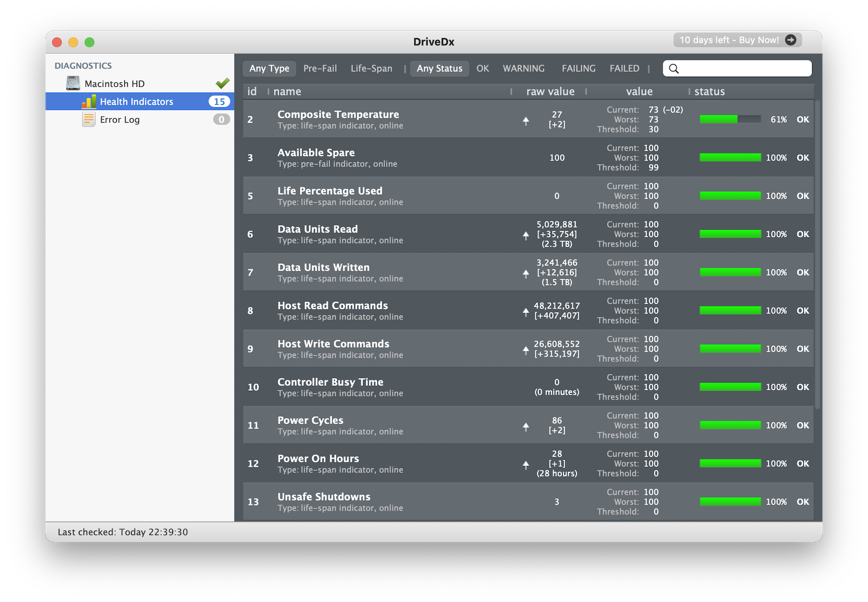Click the 61% status percentage
The image size is (868, 602).
tap(778, 119)
